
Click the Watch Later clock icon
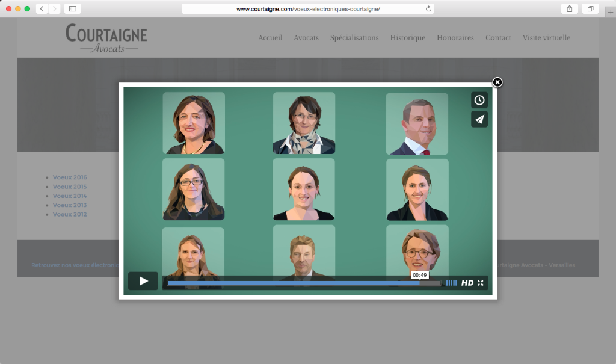click(x=479, y=100)
